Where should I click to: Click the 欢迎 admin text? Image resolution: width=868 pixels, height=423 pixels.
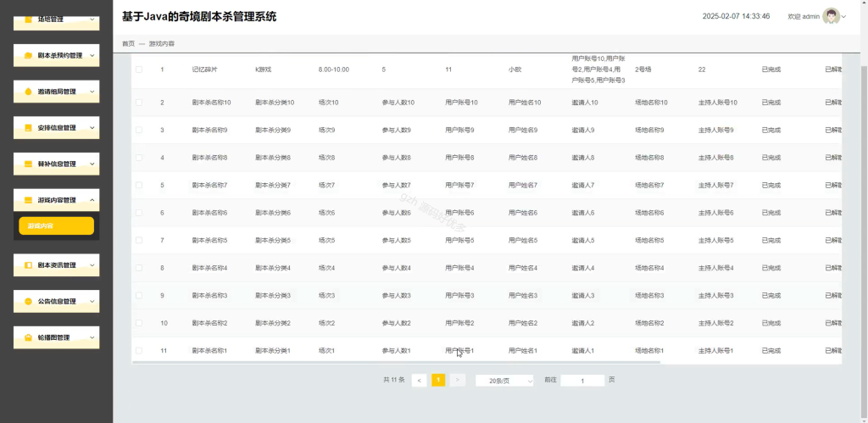804,17
